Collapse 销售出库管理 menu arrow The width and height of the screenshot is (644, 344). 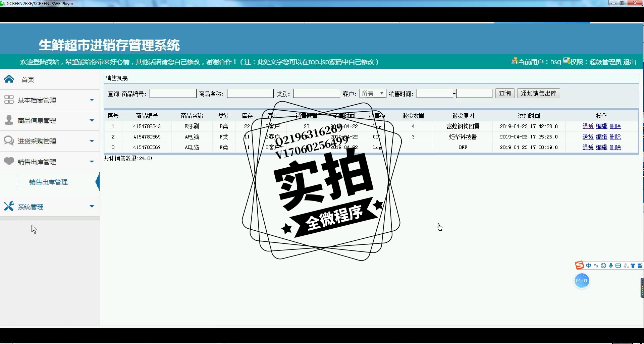pyautogui.click(x=92, y=162)
